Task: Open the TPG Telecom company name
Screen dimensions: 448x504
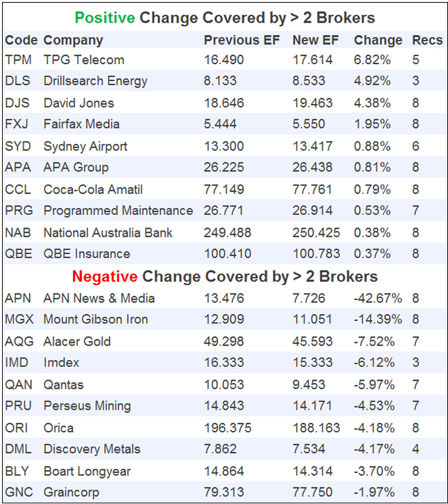Action: 83,60
